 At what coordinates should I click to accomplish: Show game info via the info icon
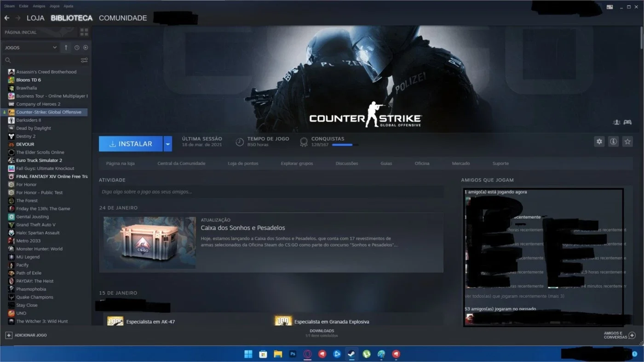pyautogui.click(x=613, y=141)
